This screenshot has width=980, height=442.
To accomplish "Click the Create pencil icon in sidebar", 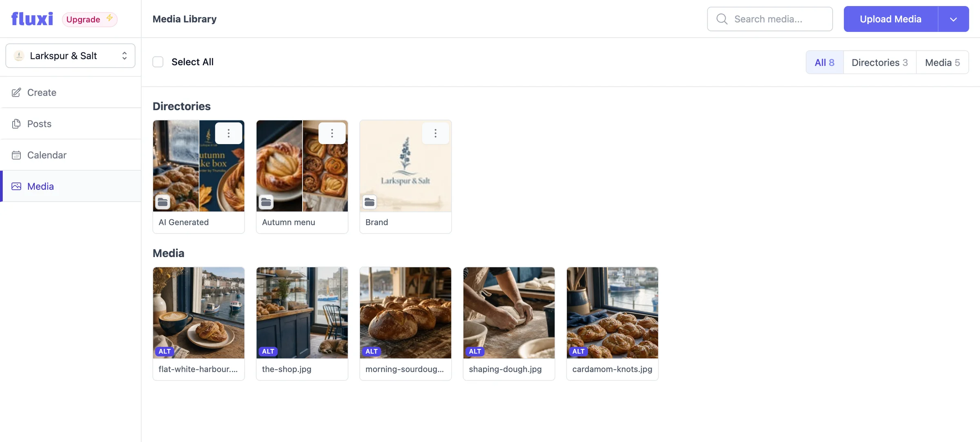I will (16, 93).
